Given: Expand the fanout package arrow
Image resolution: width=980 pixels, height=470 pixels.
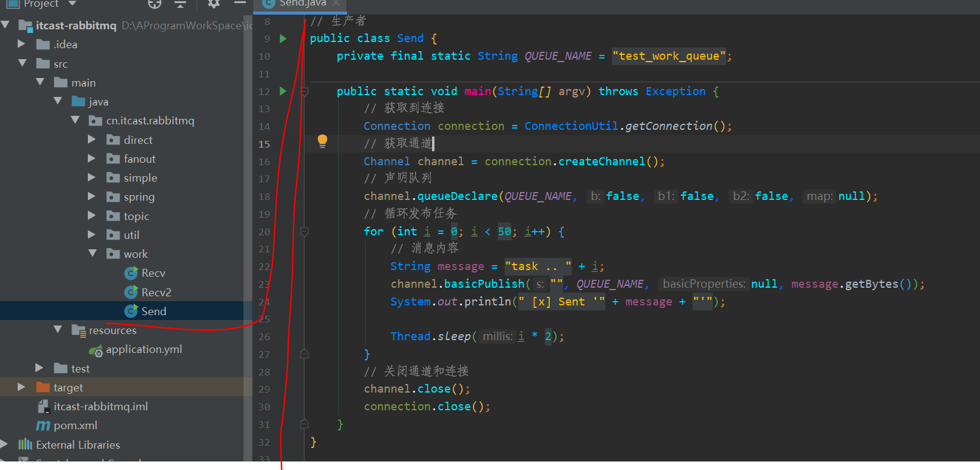Looking at the screenshot, I should (x=92, y=158).
